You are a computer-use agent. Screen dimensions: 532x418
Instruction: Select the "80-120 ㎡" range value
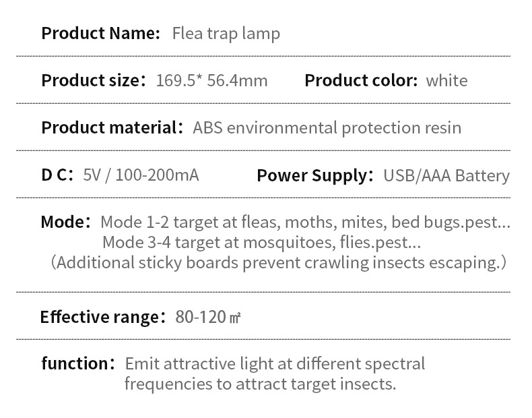[x=208, y=316]
